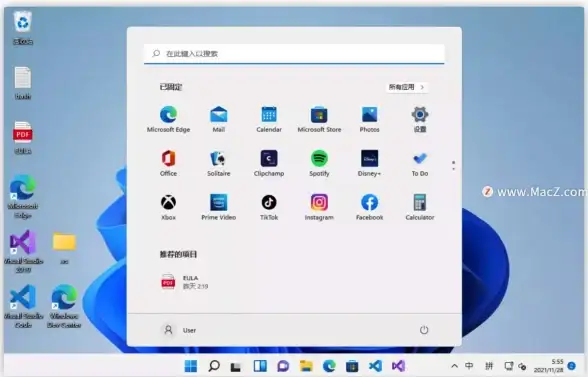Expand the hidden tray icons chevron

pyautogui.click(x=454, y=366)
